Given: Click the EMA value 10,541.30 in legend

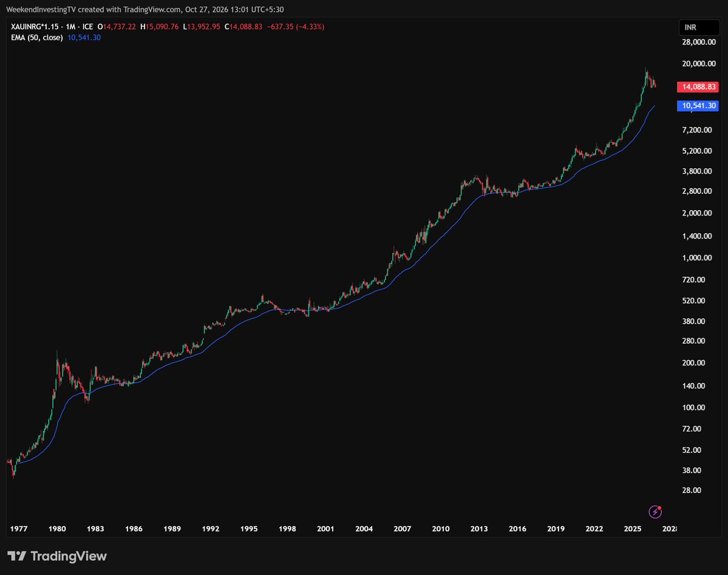Looking at the screenshot, I should [84, 38].
